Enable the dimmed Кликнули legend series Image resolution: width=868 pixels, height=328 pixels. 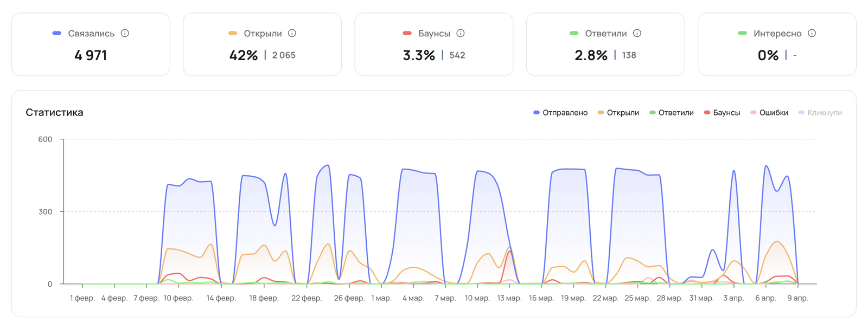click(x=820, y=113)
